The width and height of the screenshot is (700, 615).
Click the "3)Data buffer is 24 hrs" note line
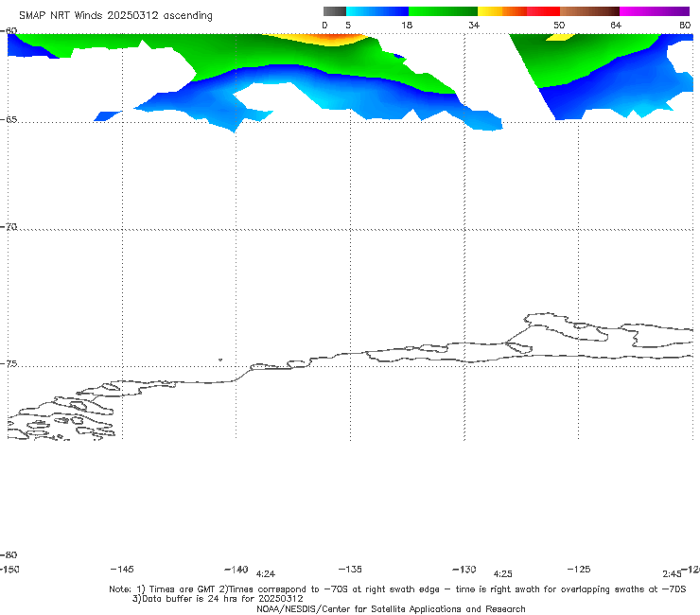(x=218, y=599)
